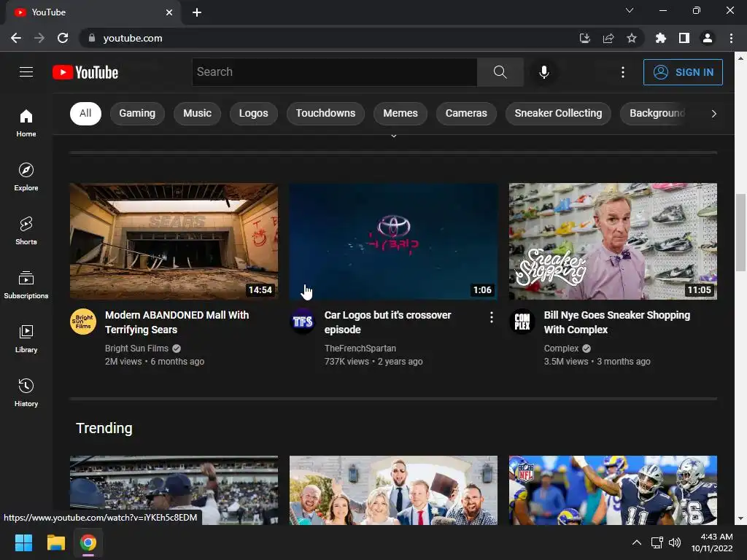Viewport: 747px width, 560px height.
Task: Share this page icon in address bar
Action: pyautogui.click(x=608, y=38)
